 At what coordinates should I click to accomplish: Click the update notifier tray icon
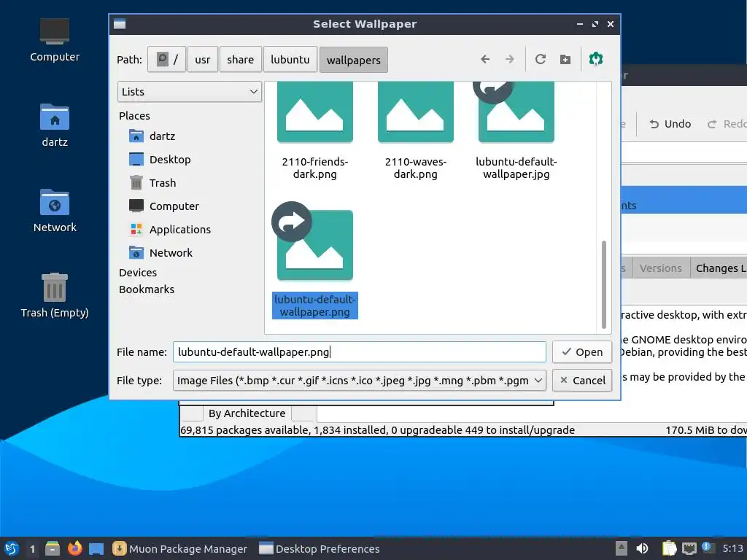[707, 548]
